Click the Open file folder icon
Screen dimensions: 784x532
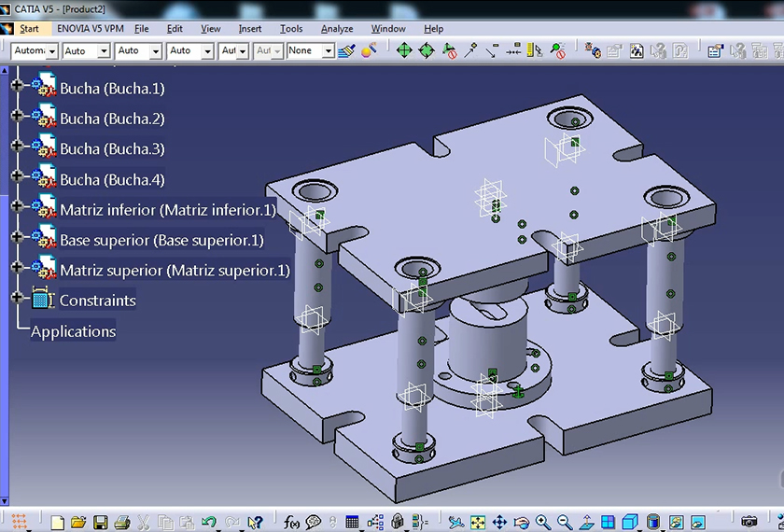click(78, 523)
